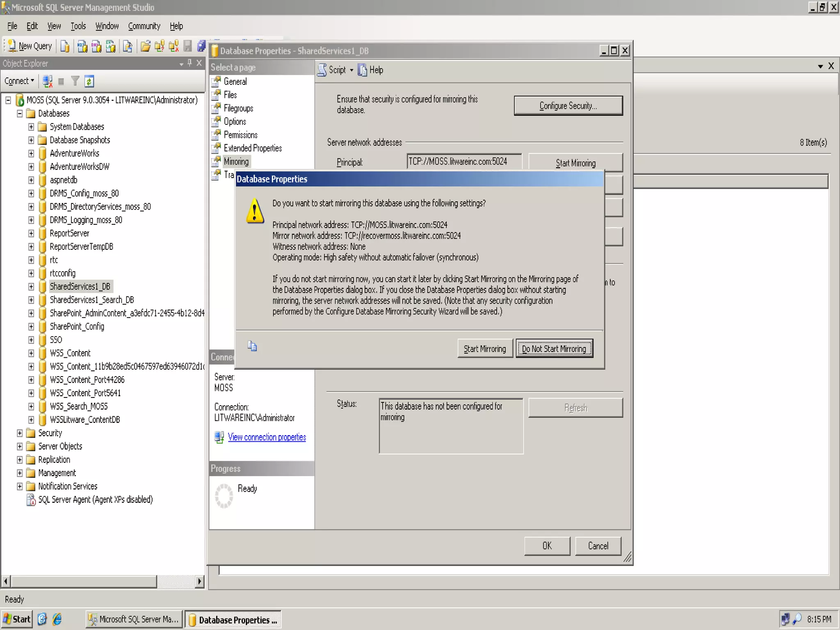
Task: Click the Start Mirroring dialog button
Action: tap(484, 349)
